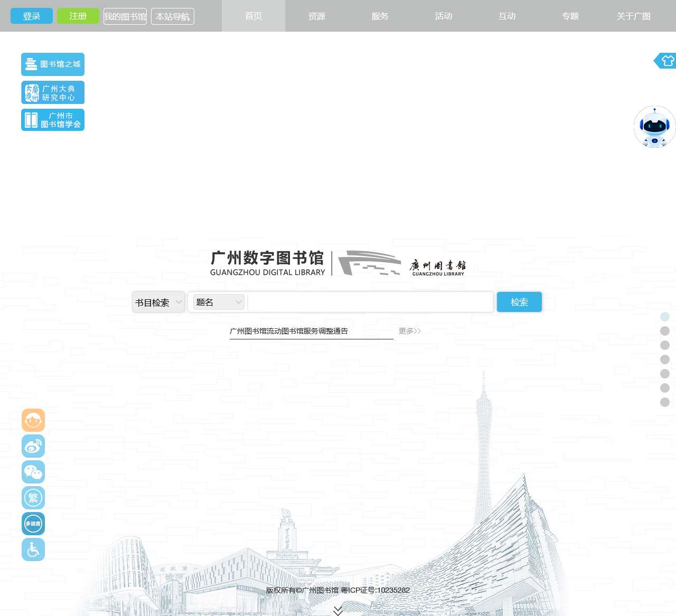Open the 资源 menu
676x616 pixels.
317,16
